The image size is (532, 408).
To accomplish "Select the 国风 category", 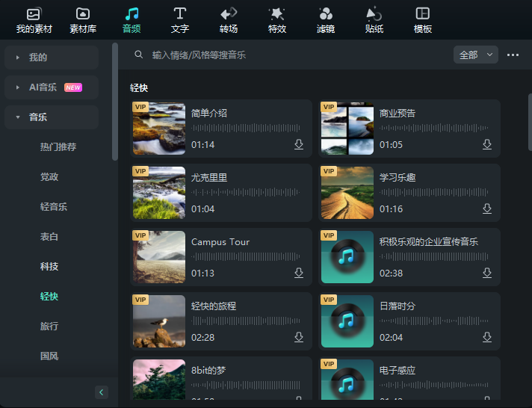I will [49, 356].
